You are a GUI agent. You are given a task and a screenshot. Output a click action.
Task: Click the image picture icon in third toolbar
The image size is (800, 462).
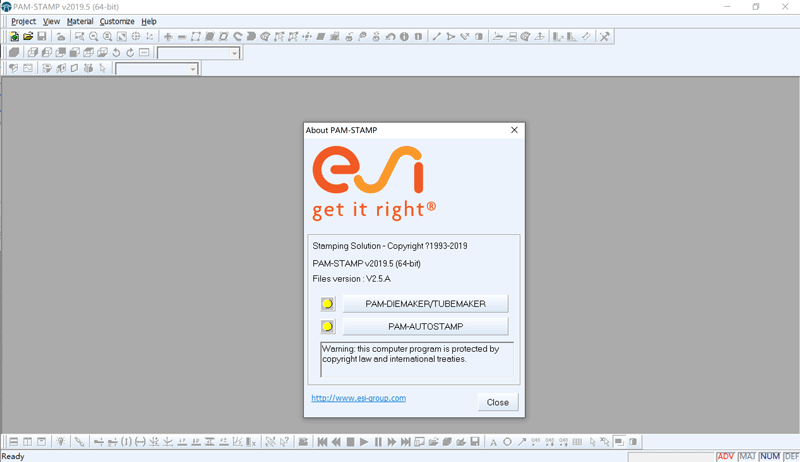tap(28, 68)
